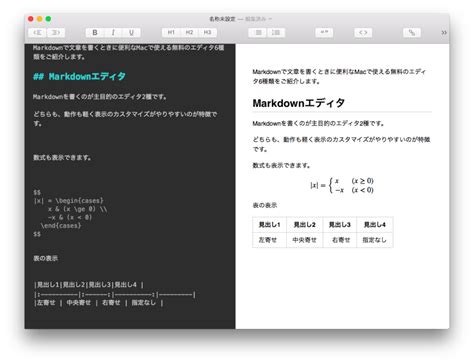The height and width of the screenshot is (364, 474).
Task: Click the '数式も表示できます。' line in the editor
Action: pyautogui.click(x=62, y=157)
